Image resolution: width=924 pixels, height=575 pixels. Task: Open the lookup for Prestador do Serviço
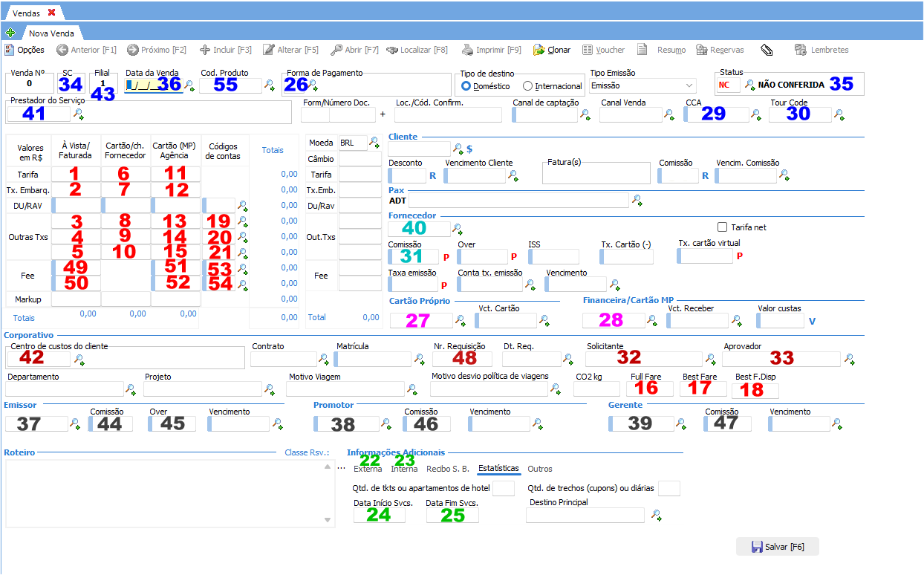(x=78, y=114)
